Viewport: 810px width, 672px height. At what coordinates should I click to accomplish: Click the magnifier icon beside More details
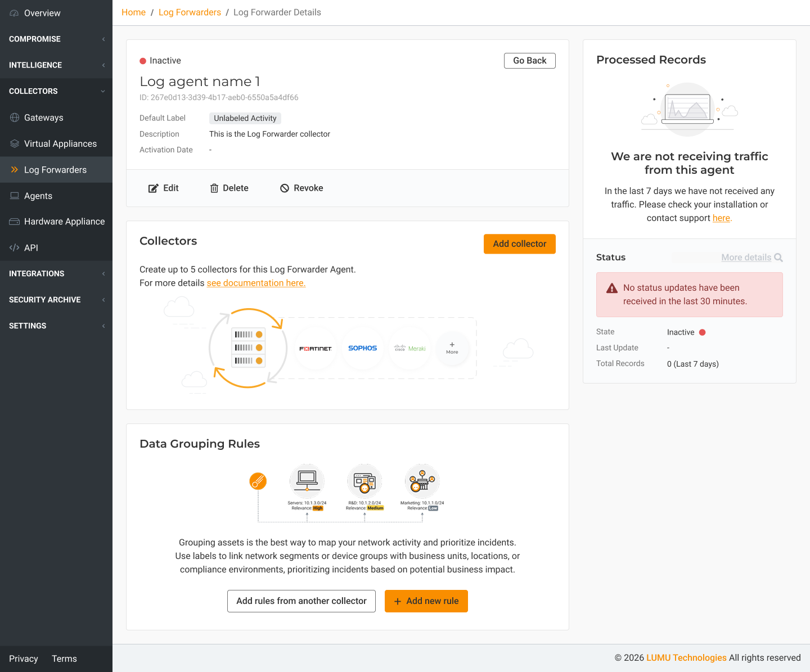pyautogui.click(x=778, y=258)
